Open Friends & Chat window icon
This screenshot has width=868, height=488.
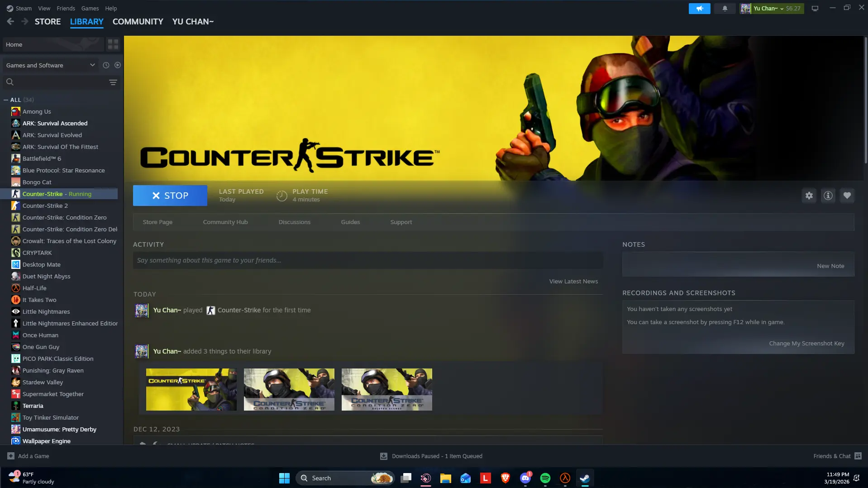pyautogui.click(x=858, y=456)
